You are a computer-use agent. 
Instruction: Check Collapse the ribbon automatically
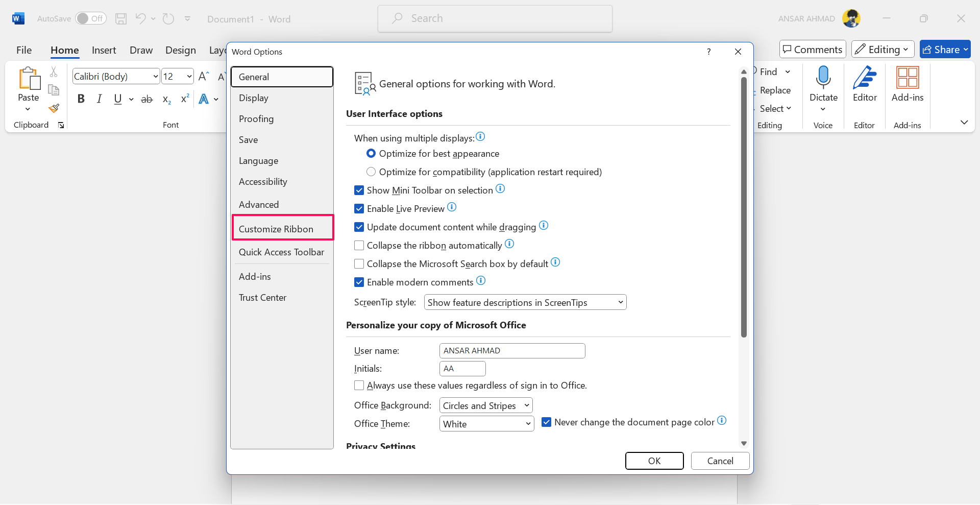(359, 246)
